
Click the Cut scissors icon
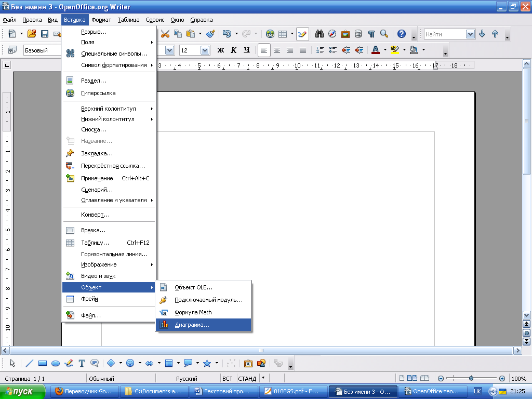point(165,34)
